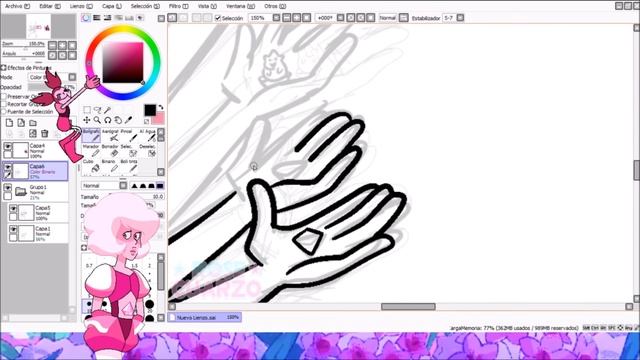Hide the Capa6 layer eye

(x=8, y=167)
